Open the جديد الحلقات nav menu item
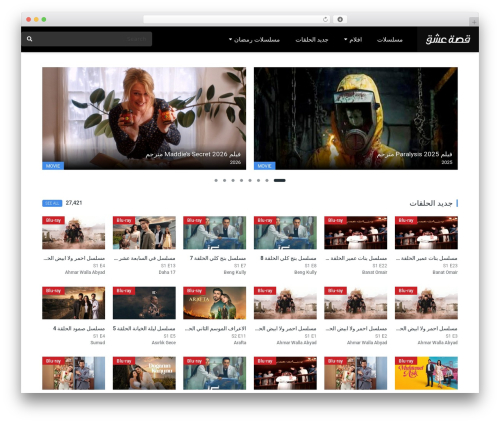500x423 pixels. click(x=312, y=40)
